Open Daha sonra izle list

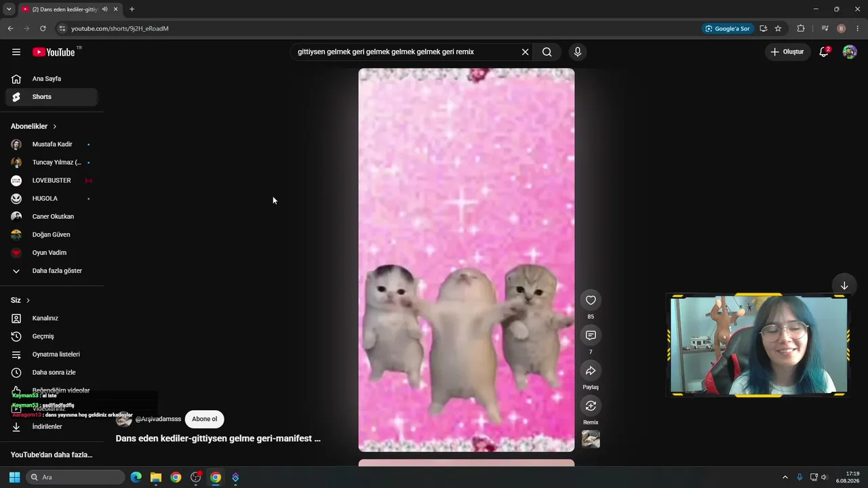pyautogui.click(x=52, y=373)
